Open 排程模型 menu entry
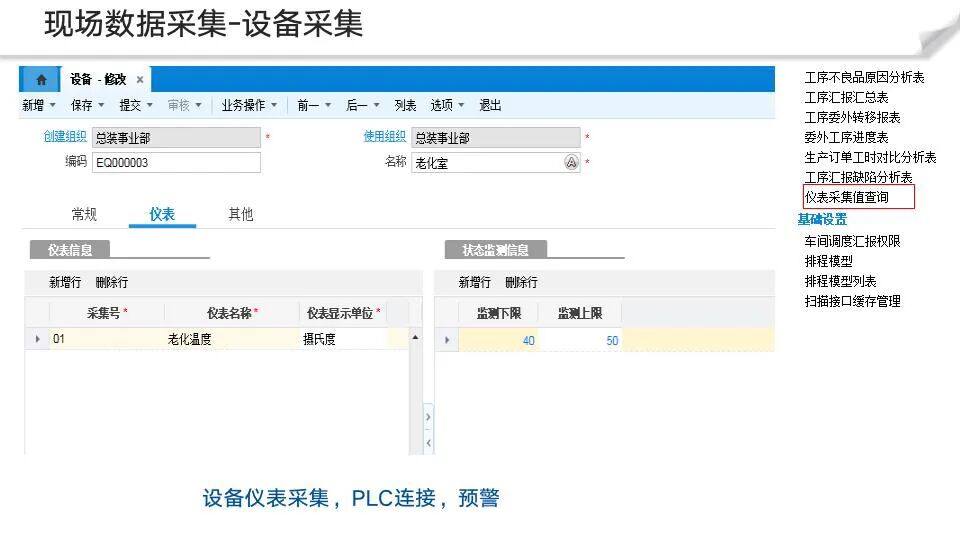The width and height of the screenshot is (960, 540). pyautogui.click(x=828, y=261)
